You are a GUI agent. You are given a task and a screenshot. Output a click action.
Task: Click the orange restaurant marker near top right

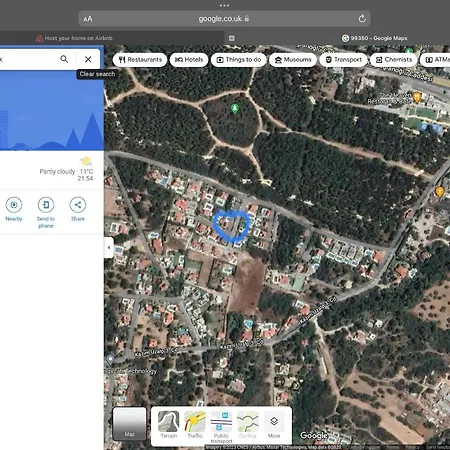(x=417, y=97)
